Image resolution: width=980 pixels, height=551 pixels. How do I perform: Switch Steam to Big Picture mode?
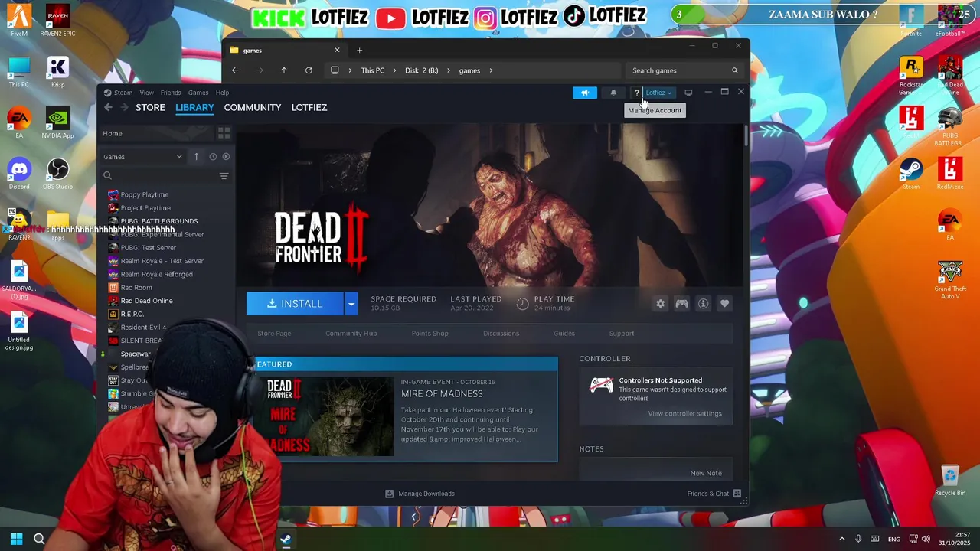(x=688, y=93)
